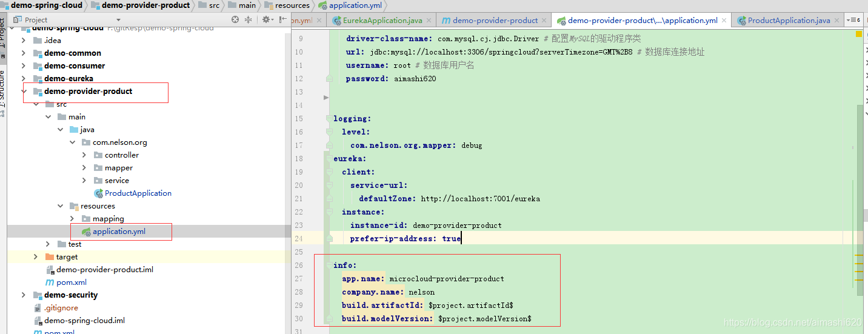The image size is (868, 334).
Task: Click the ProductApplication Spring Boot class icon in the tree
Action: 98,193
